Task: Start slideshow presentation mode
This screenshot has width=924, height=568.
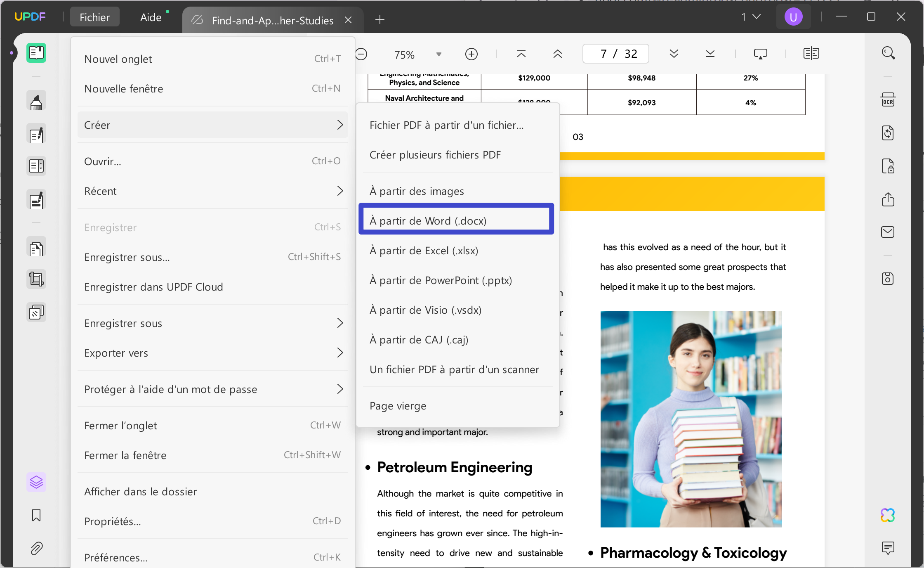Action: coord(760,54)
